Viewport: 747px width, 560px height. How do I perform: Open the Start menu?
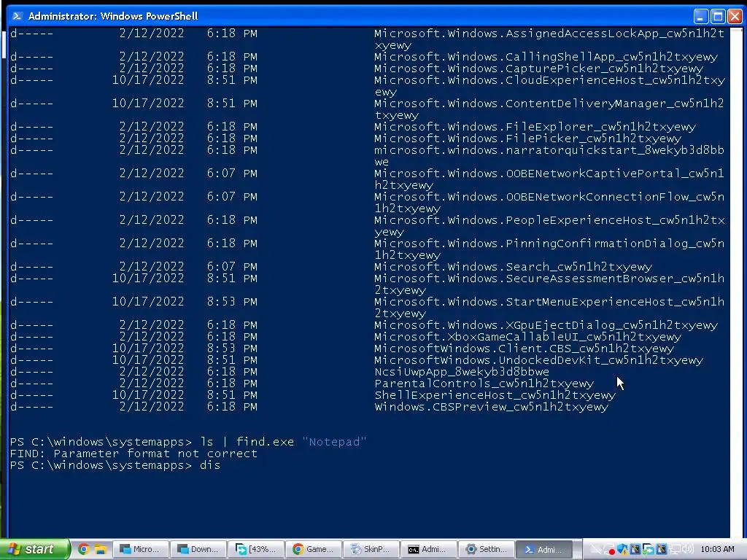tap(34, 549)
